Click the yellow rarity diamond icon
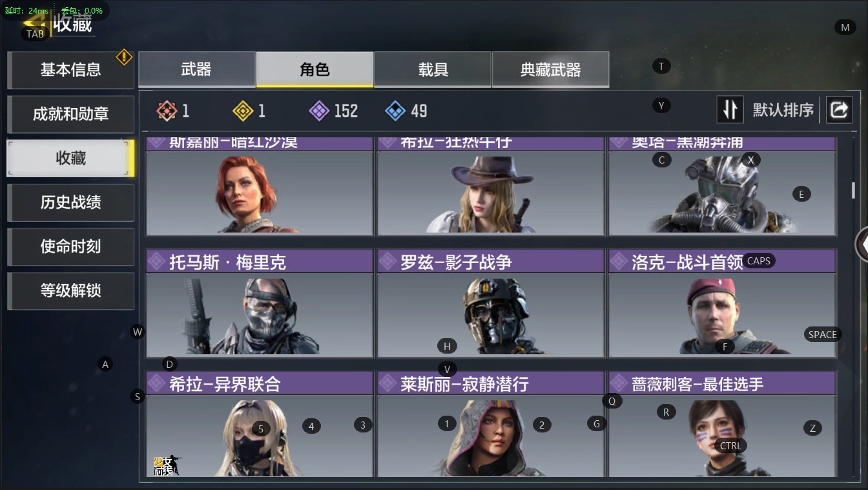This screenshot has width=868, height=490. pos(243,111)
